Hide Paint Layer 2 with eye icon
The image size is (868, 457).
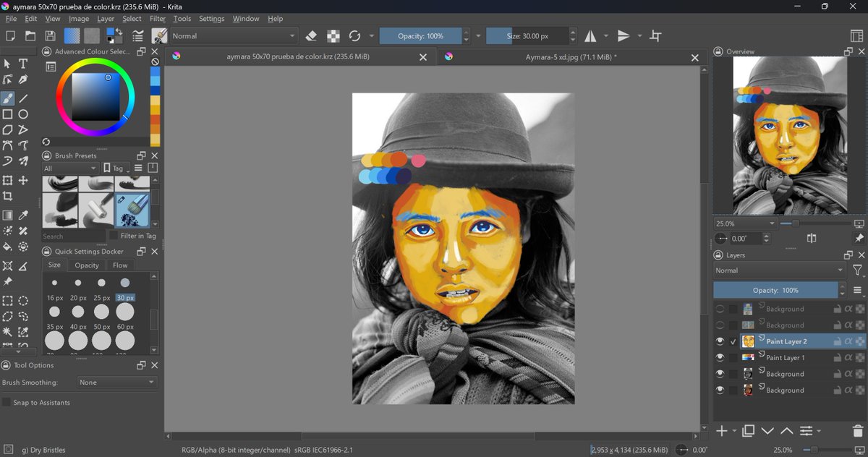pyautogui.click(x=720, y=341)
